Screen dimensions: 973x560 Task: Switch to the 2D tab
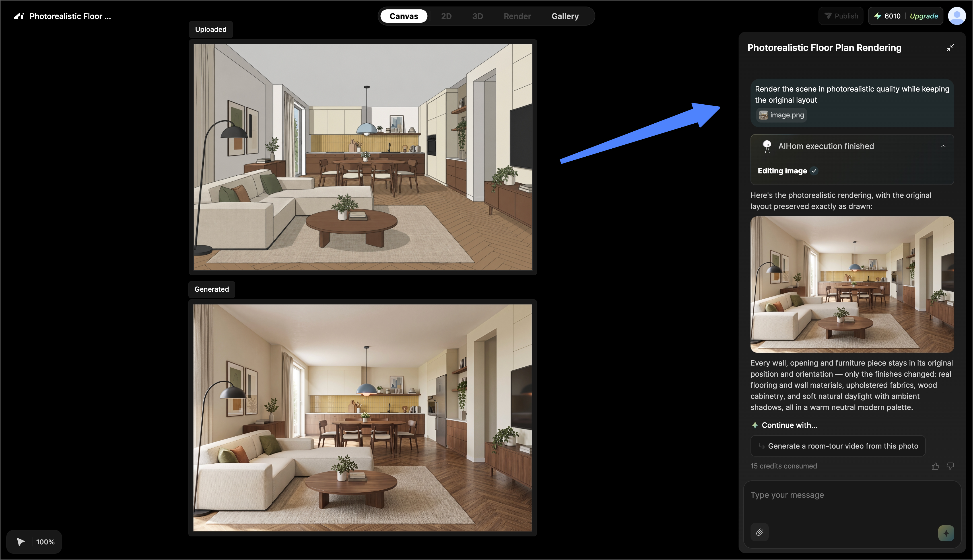click(x=446, y=16)
